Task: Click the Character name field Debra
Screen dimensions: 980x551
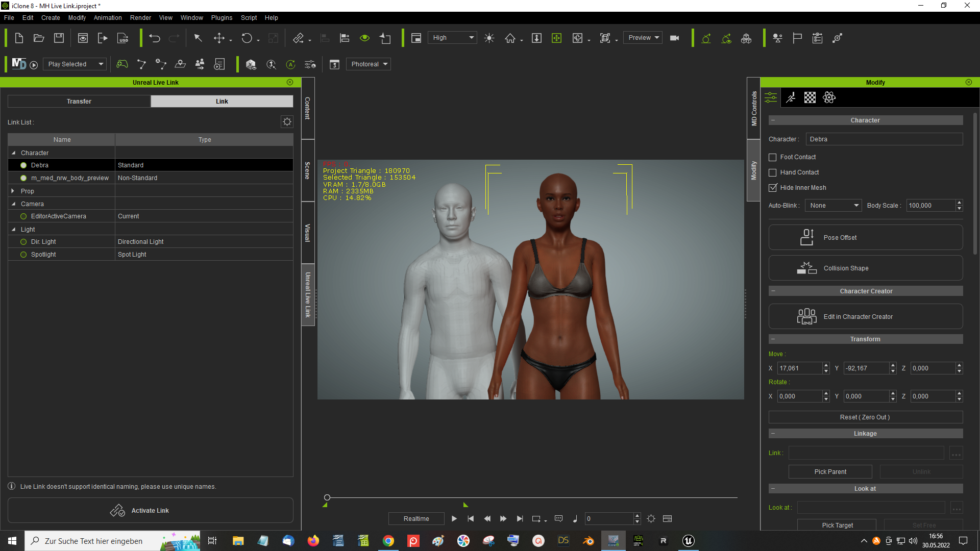Action: click(884, 139)
